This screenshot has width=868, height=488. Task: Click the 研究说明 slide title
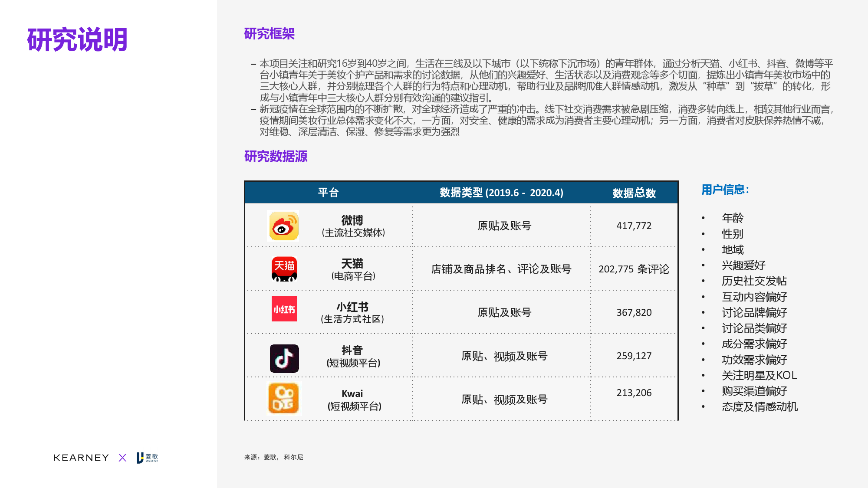77,40
